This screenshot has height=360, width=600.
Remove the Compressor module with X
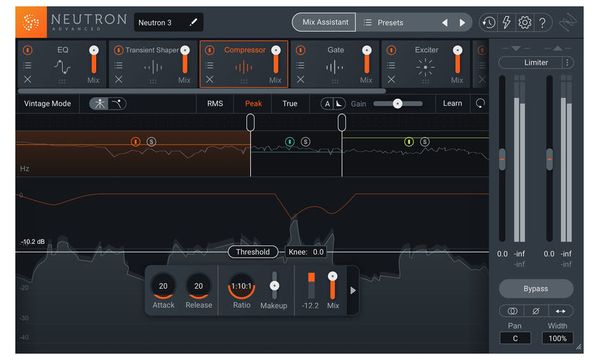click(x=210, y=80)
